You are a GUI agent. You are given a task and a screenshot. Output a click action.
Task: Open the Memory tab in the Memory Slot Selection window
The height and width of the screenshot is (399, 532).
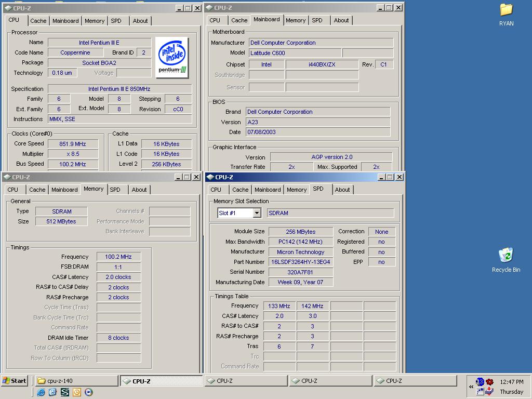(x=297, y=190)
